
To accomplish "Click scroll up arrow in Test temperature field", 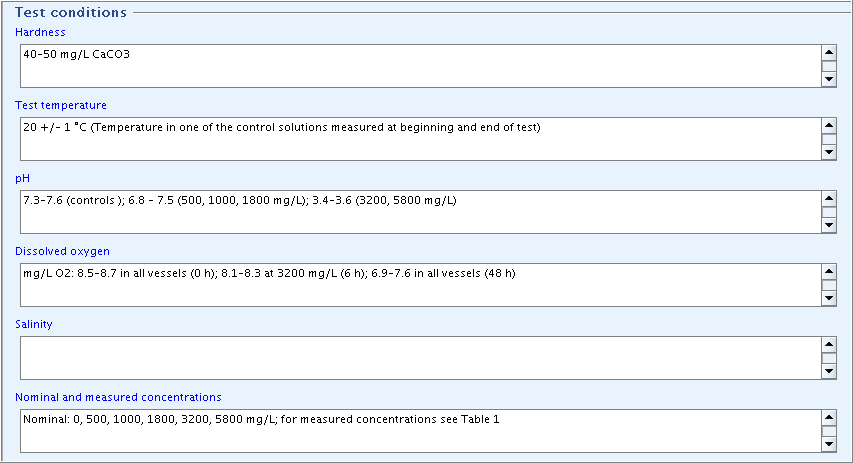I will (x=829, y=126).
